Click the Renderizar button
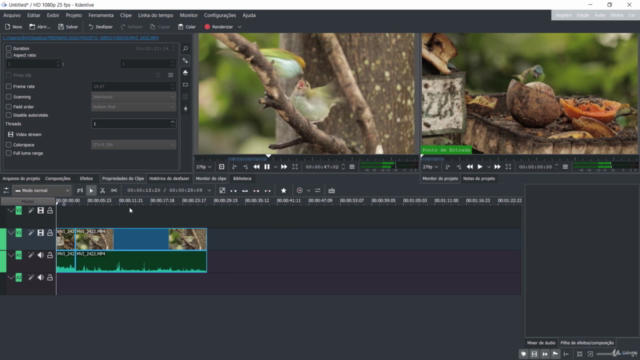 [219, 27]
